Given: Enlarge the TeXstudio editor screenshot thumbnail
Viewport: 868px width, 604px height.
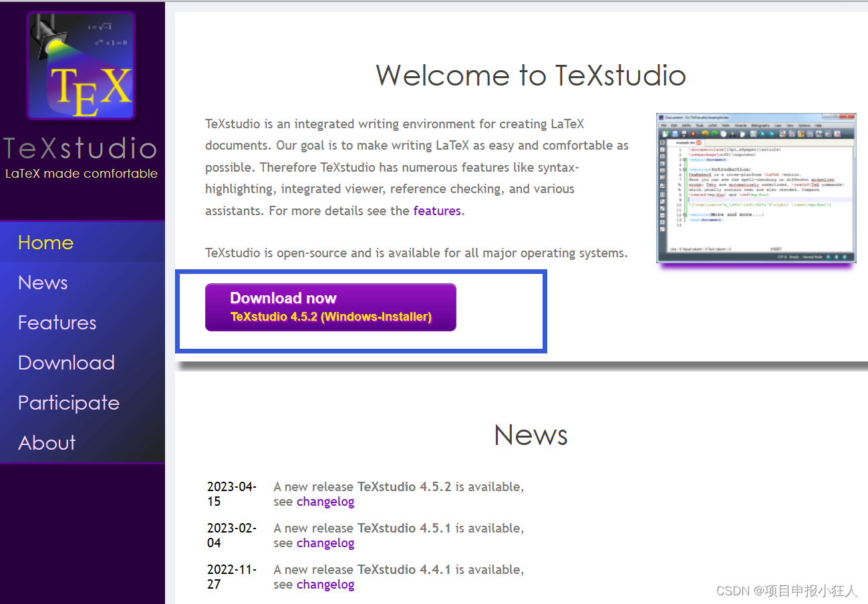Looking at the screenshot, I should pyautogui.click(x=756, y=188).
